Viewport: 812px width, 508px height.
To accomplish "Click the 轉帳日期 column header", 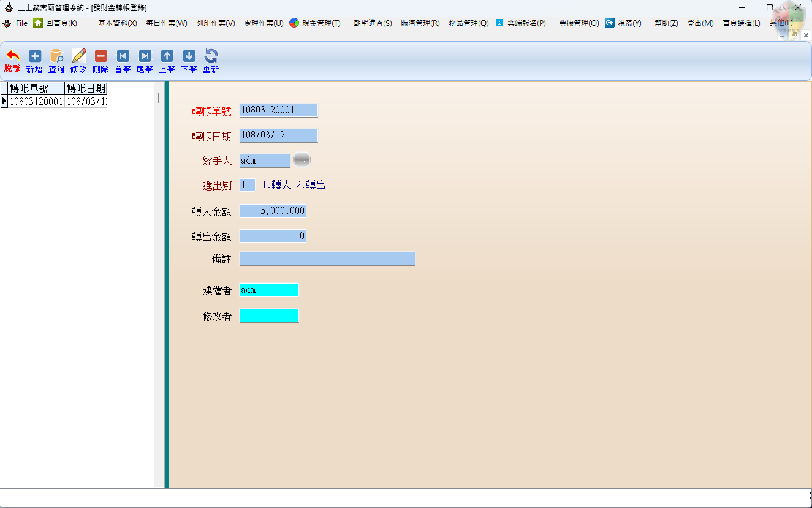I will point(86,88).
